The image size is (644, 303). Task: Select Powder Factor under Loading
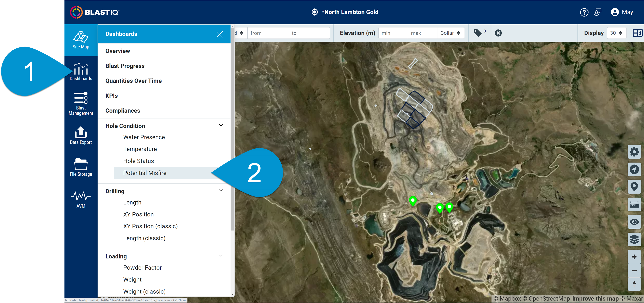(x=143, y=268)
